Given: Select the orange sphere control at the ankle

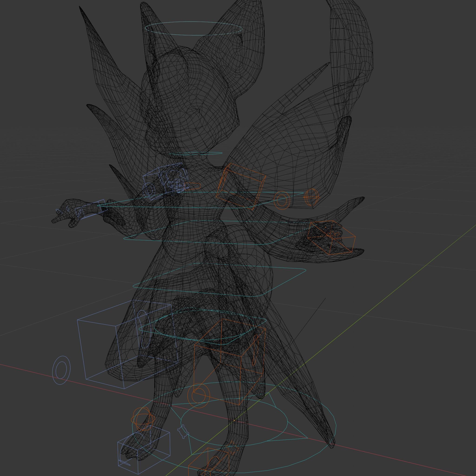Looking at the screenshot, I should [143, 419].
